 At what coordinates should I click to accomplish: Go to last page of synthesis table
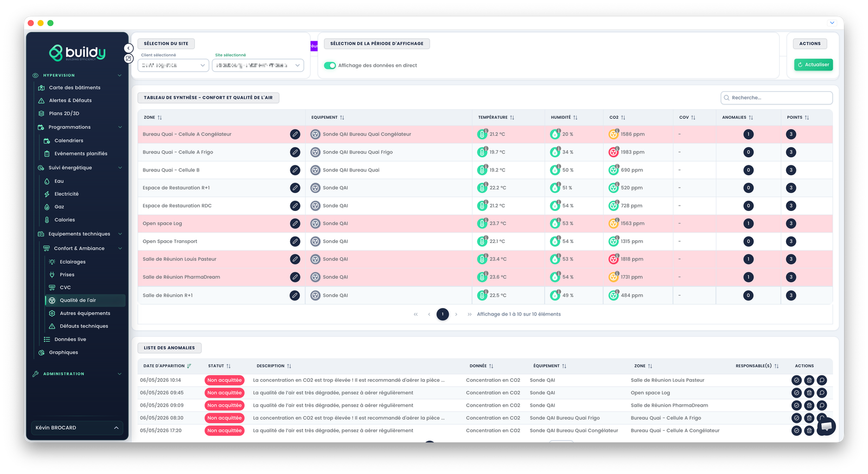[469, 315]
